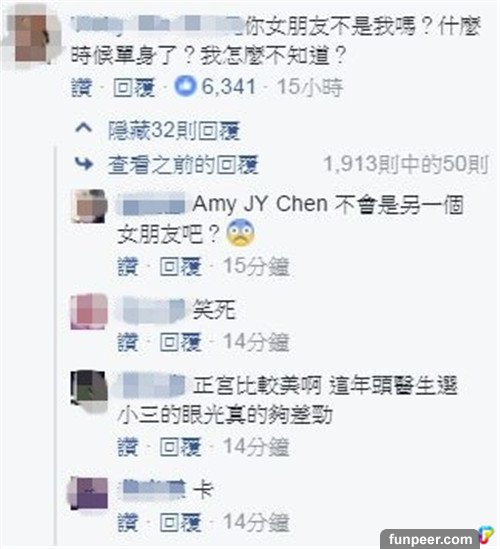Like the Amy JY Chen reply

coord(128,266)
